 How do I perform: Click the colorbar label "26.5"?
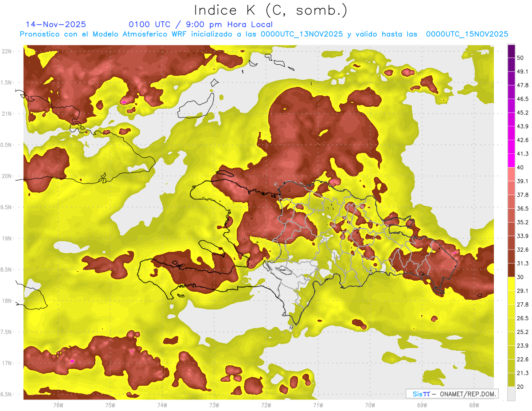pos(523,318)
